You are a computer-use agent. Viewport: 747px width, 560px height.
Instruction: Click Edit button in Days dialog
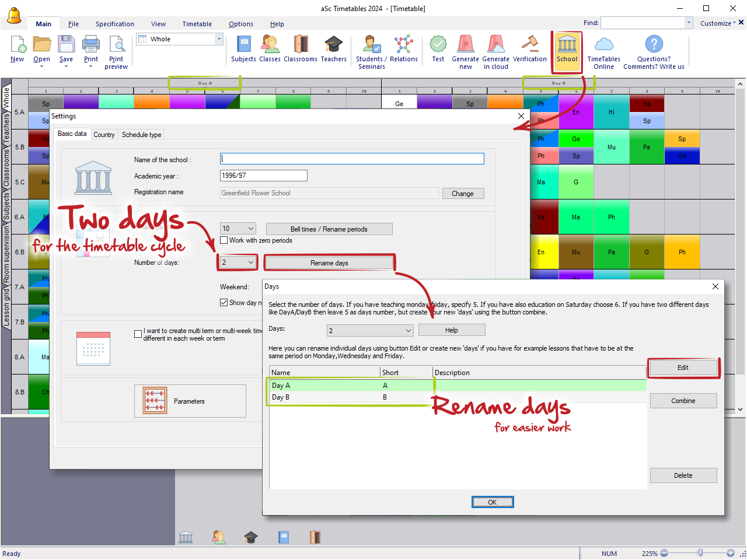click(x=683, y=367)
